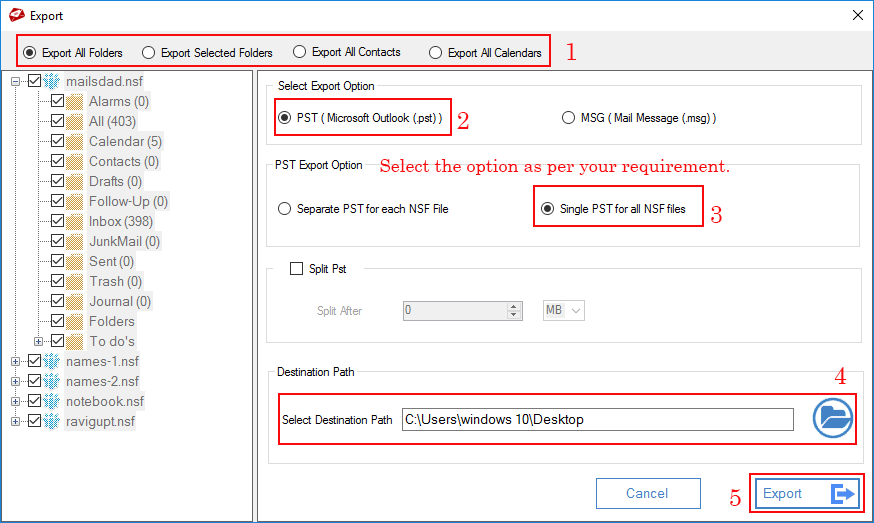This screenshot has height=523, width=874.
Task: Click the folder browse icon for destination
Action: 832,417
